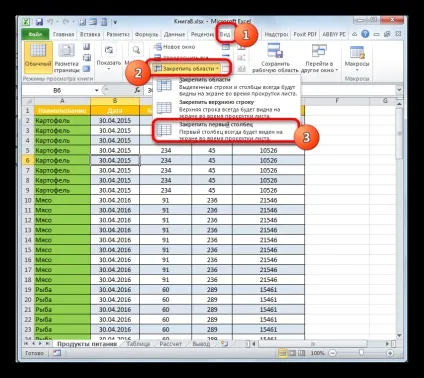Click the vertical scrollbar down arrow
The width and height of the screenshot is (424, 378).
pyautogui.click(x=399, y=336)
